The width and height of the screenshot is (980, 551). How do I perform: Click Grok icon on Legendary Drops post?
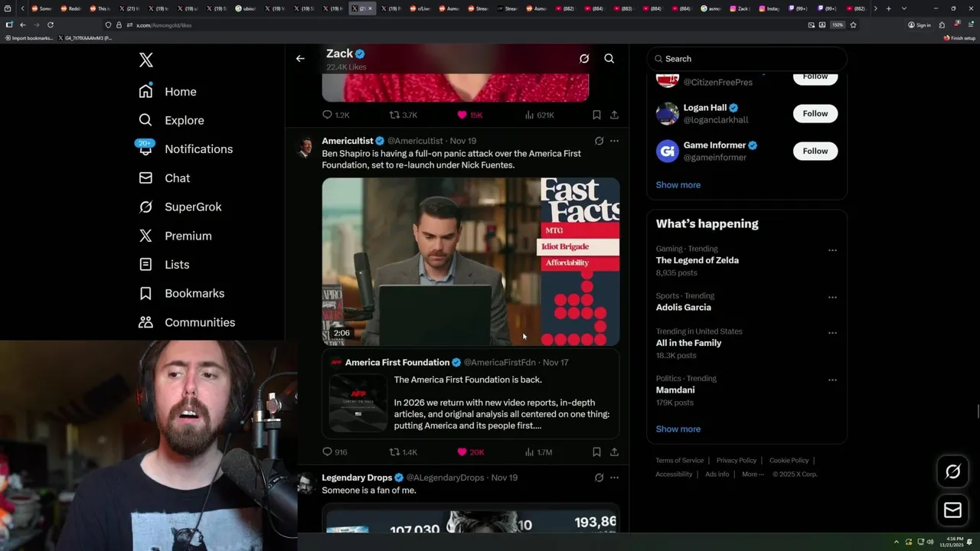tap(599, 478)
